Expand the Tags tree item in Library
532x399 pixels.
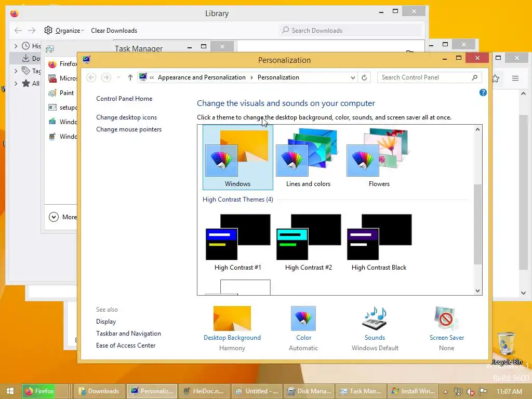[x=16, y=71]
